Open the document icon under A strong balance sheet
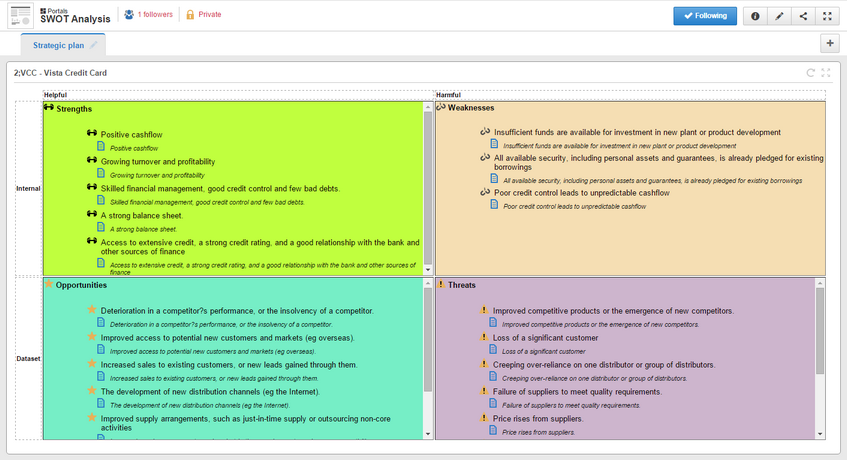The width and height of the screenshot is (847, 460). [100, 227]
